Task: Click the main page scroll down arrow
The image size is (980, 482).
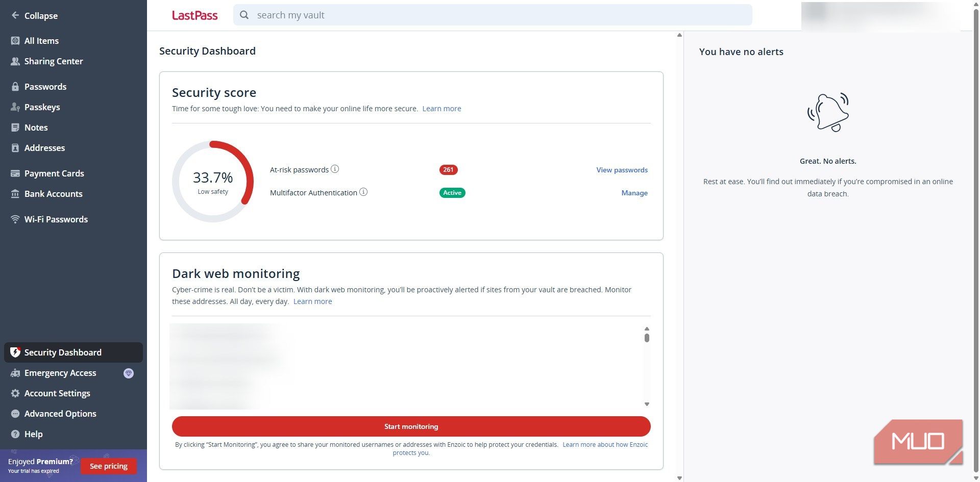Action: 679,478
